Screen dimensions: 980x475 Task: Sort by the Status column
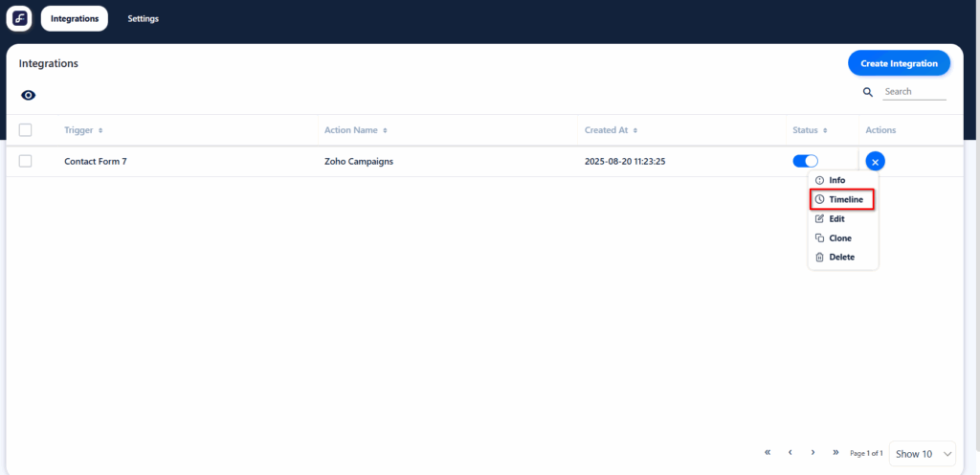click(810, 130)
